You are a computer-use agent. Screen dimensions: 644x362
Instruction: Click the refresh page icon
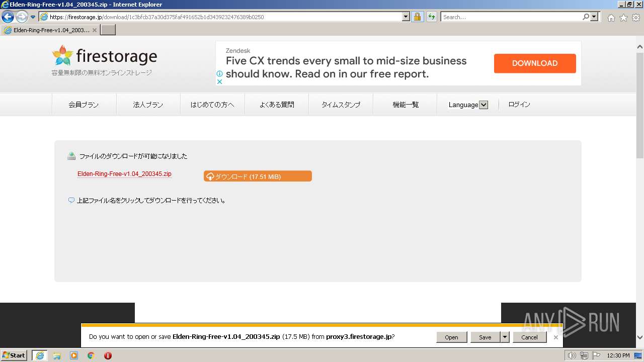pos(431,17)
